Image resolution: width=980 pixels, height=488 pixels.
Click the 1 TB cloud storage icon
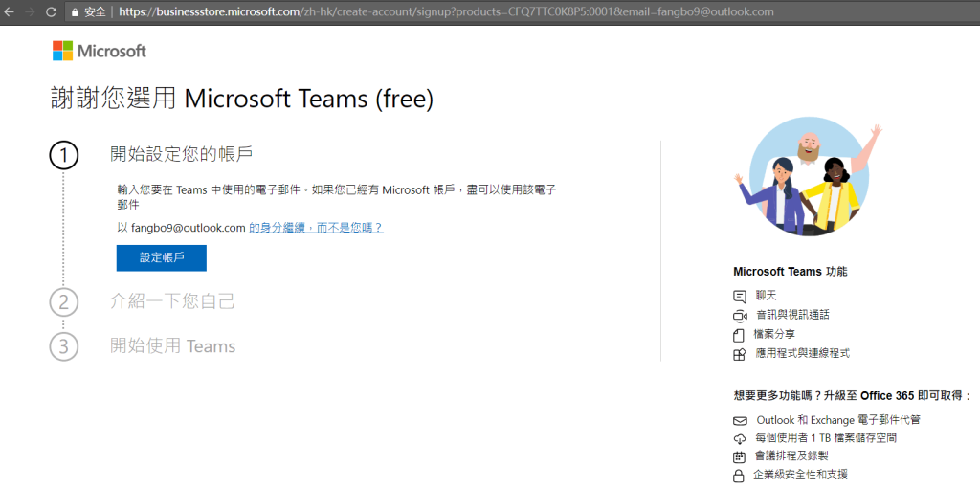(x=740, y=438)
